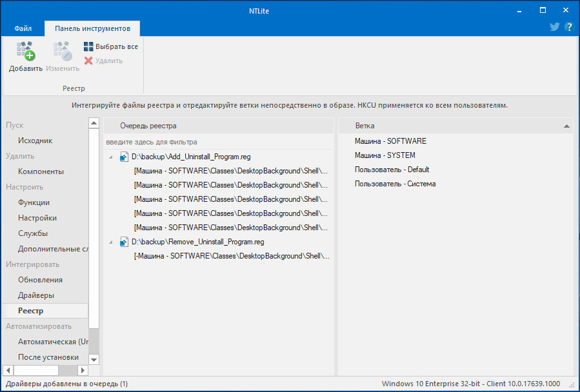Image resolution: width=580 pixels, height=392 pixels.
Task: Open Драйверы in the sidebar
Action: 36,295
